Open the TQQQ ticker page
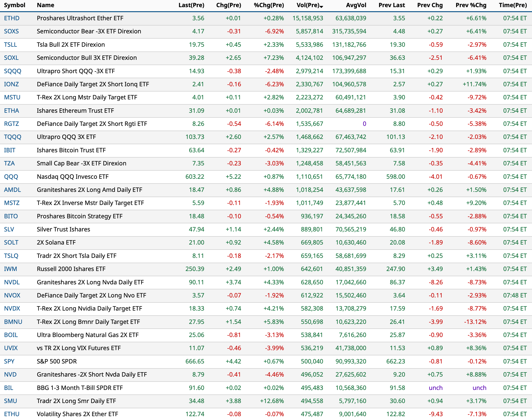532x419 pixels. click(x=12, y=137)
